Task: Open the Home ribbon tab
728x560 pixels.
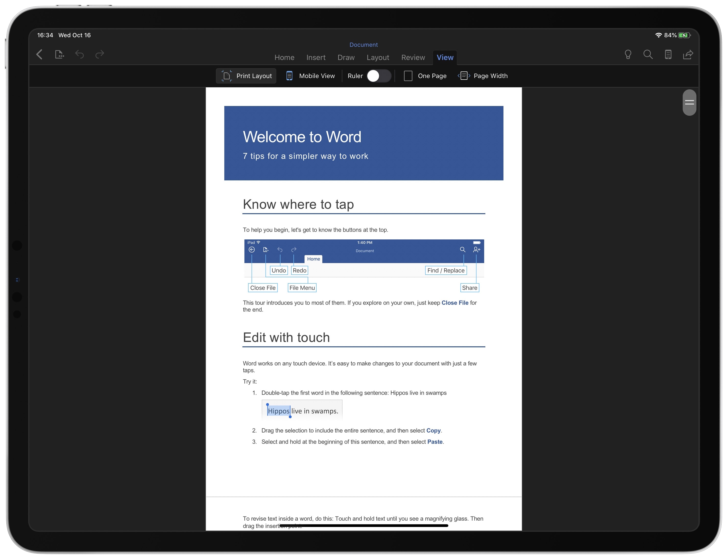Action: pos(284,57)
